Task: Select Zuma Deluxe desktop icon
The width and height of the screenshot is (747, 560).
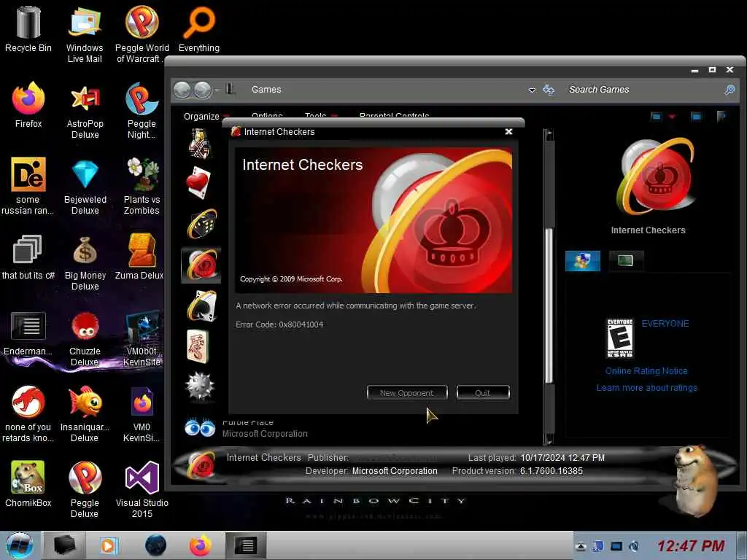Action: (x=139, y=257)
